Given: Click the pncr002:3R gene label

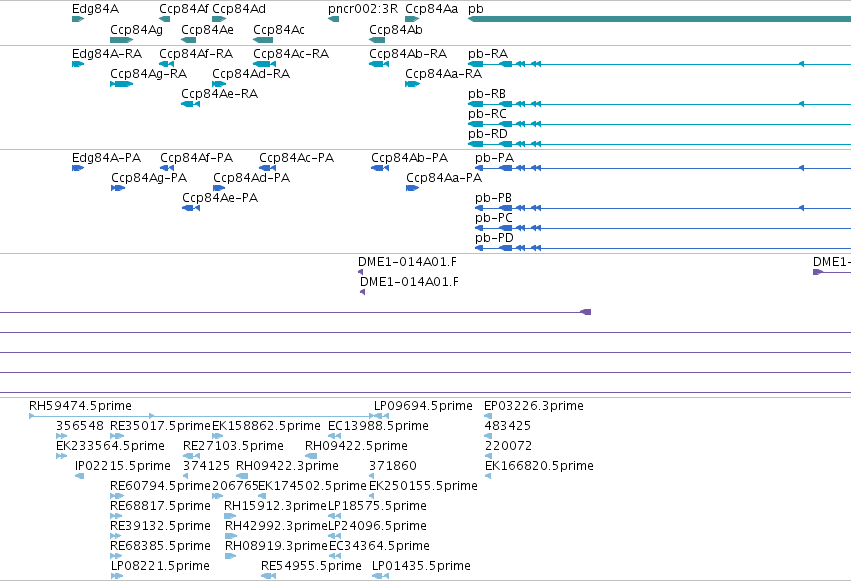Looking at the screenshot, I should point(363,9).
